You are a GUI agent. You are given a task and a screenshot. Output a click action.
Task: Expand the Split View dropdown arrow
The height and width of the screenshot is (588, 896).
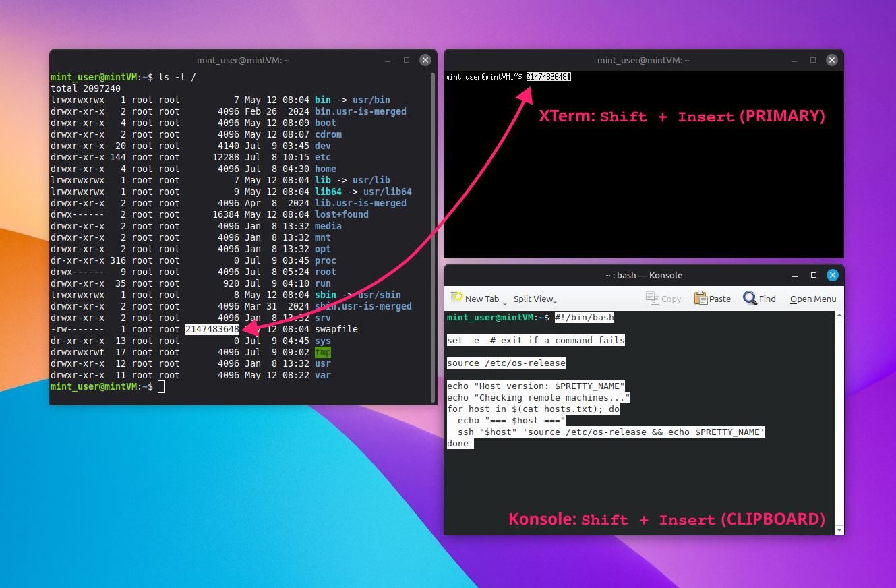(x=555, y=301)
